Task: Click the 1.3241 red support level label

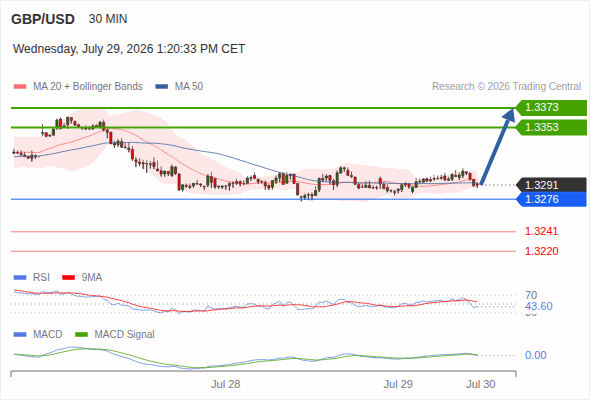Action: tap(541, 231)
